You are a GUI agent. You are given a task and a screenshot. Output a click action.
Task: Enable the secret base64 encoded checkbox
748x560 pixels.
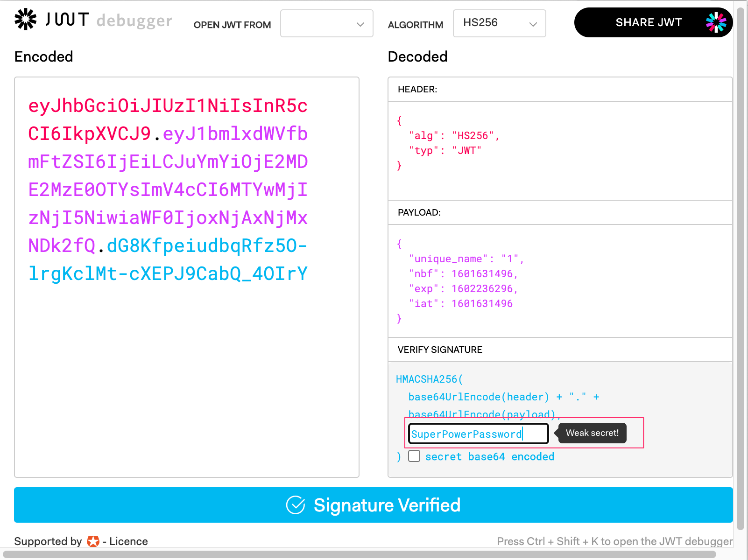[414, 456]
